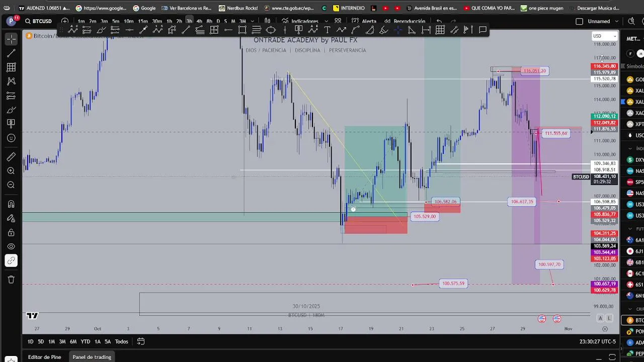Screen dimensions: 644x362
Task: Select Todos date range
Action: 121,341
